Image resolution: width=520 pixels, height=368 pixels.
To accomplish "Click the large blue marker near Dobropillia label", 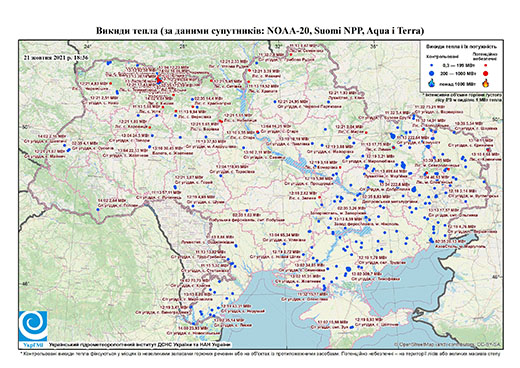I will tap(414, 189).
